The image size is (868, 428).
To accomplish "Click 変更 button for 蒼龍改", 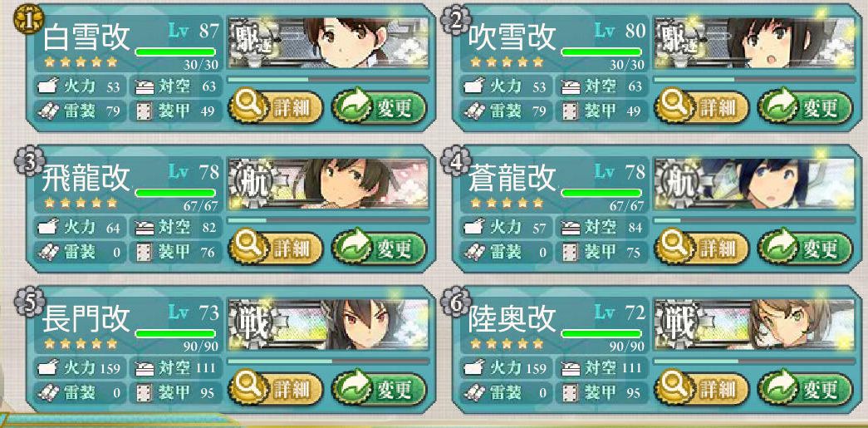I will (x=804, y=248).
